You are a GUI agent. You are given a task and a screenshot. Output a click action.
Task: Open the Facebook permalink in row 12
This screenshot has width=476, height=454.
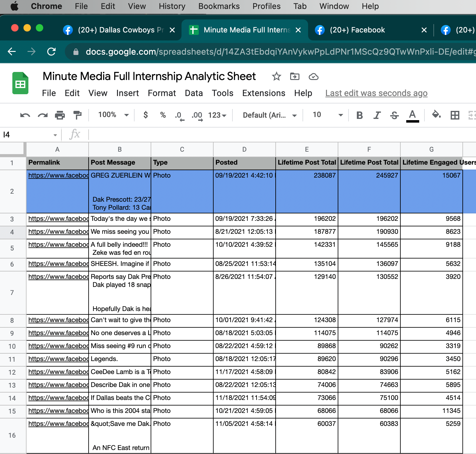(58, 372)
